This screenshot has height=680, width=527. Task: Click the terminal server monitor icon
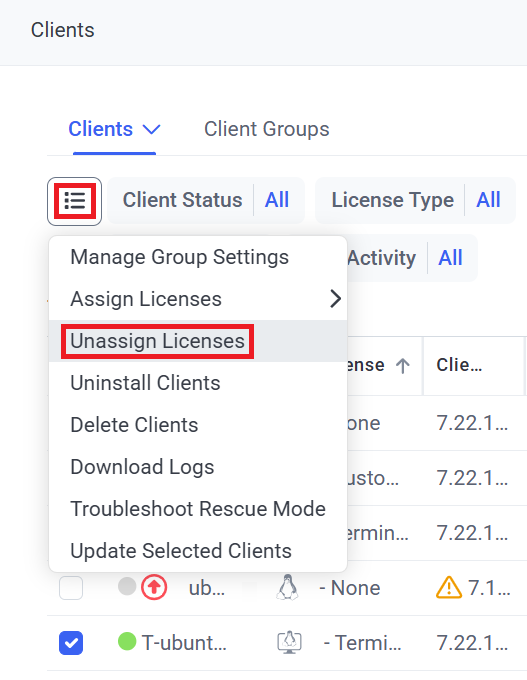point(289,643)
